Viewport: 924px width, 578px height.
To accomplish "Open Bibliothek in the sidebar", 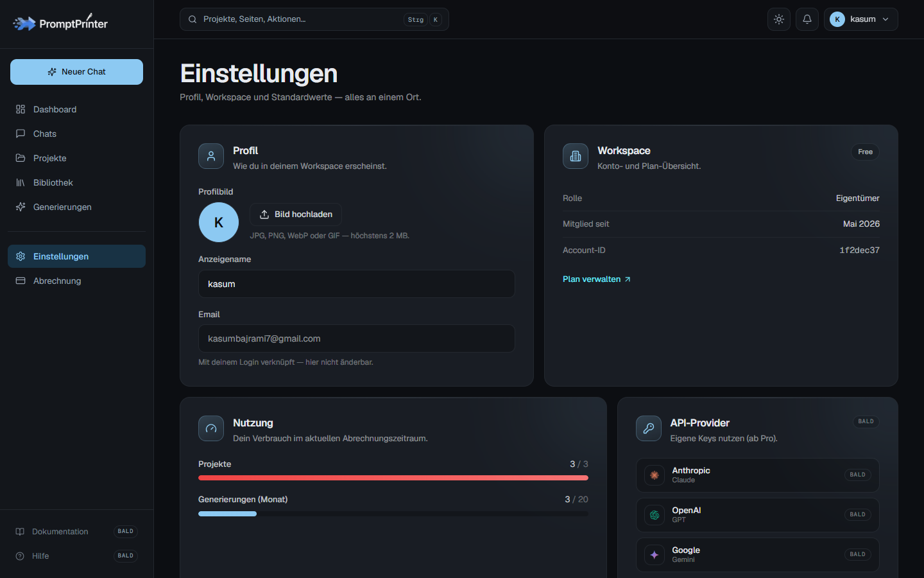I will (x=76, y=182).
